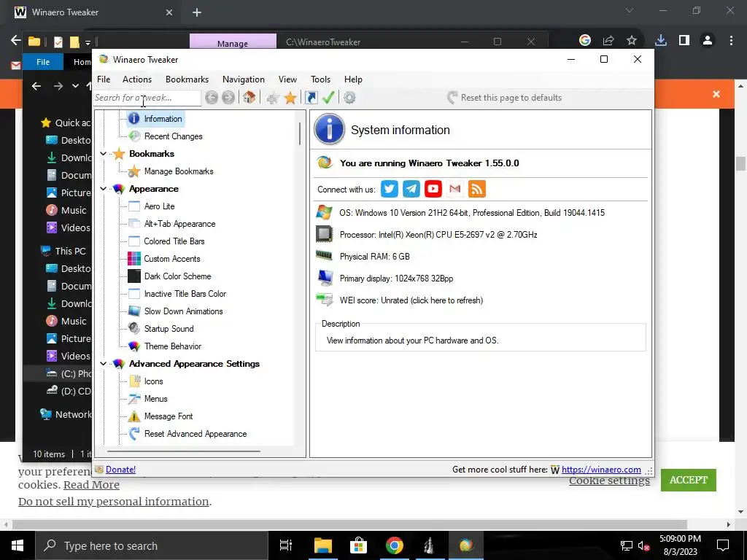Open the Manage tab in File Explorer

click(x=233, y=43)
